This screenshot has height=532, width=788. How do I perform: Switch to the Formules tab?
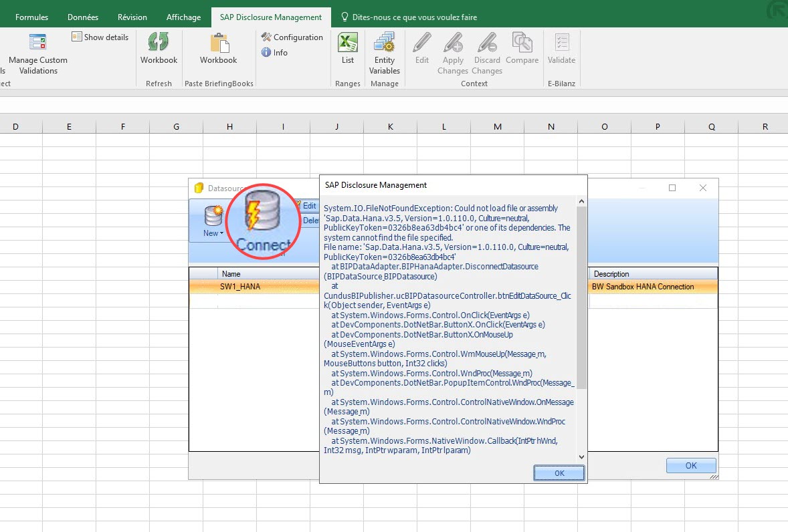coord(31,17)
